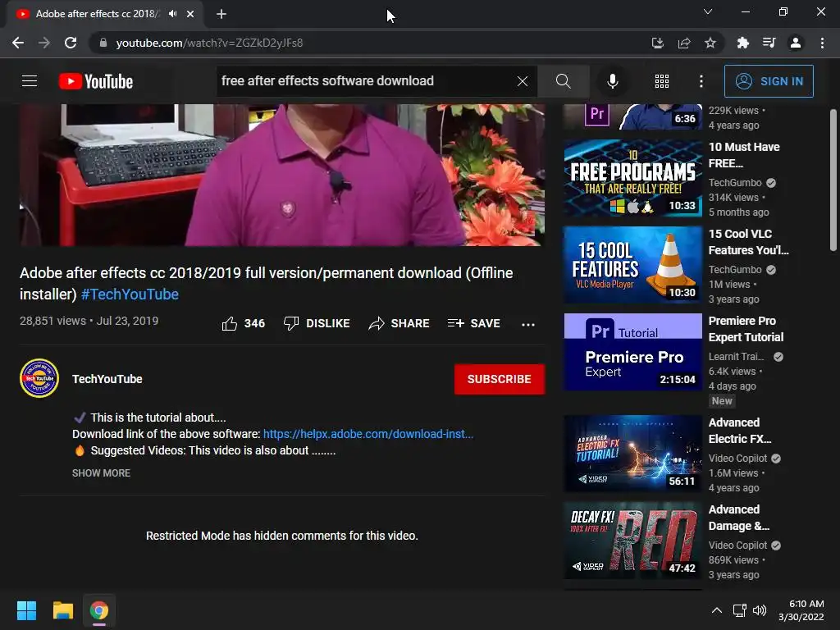This screenshot has width=840, height=630.
Task: Open Decay FX Advanced Damage thumbnail
Action: point(632,540)
